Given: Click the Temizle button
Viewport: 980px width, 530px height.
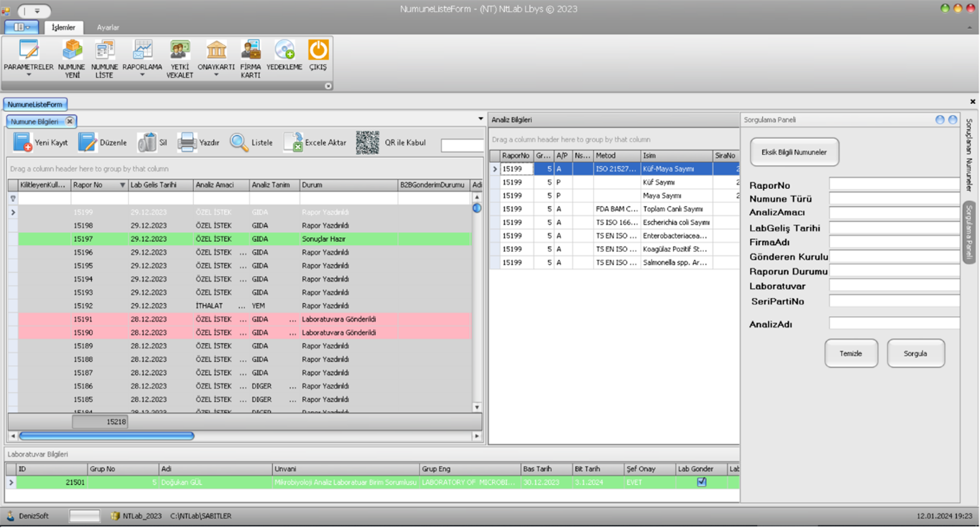Looking at the screenshot, I should coord(851,353).
